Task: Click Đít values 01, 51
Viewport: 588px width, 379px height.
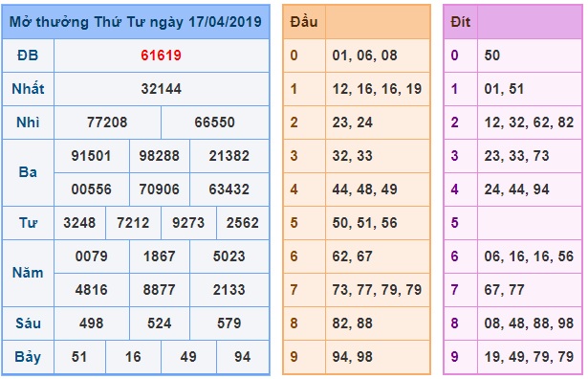Action: coord(504,89)
